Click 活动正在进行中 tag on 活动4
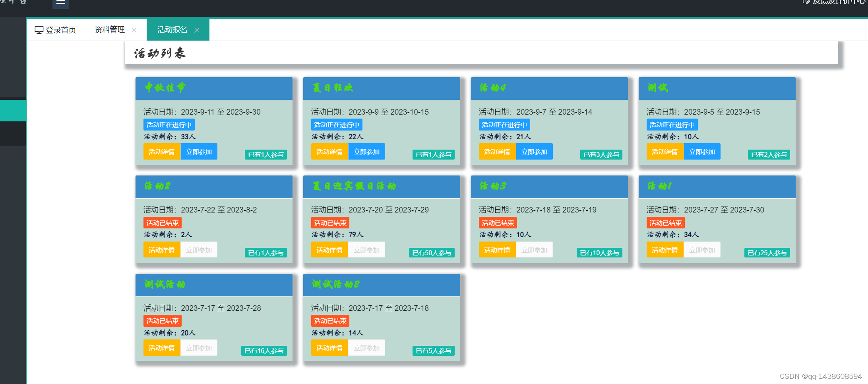Image resolution: width=868 pixels, height=384 pixels. [504, 125]
